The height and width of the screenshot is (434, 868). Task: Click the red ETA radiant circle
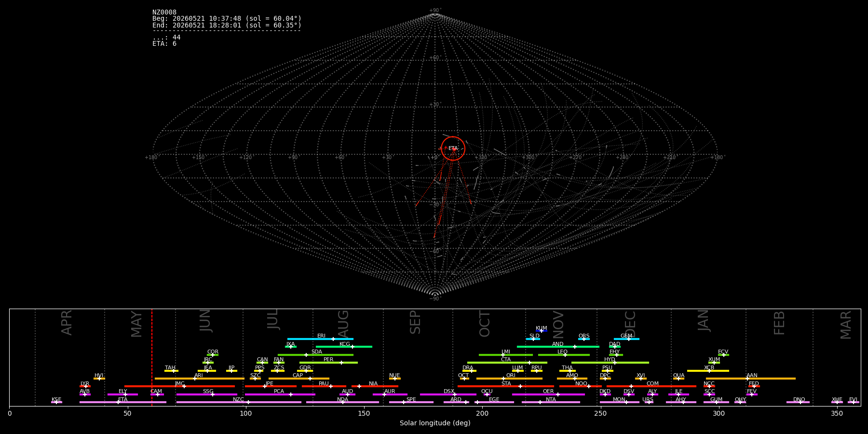tap(453, 148)
